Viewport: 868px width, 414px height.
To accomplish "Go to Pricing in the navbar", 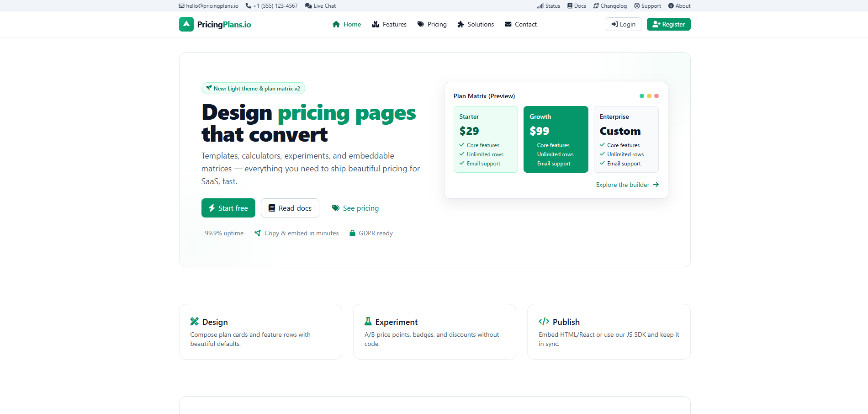I will click(432, 24).
